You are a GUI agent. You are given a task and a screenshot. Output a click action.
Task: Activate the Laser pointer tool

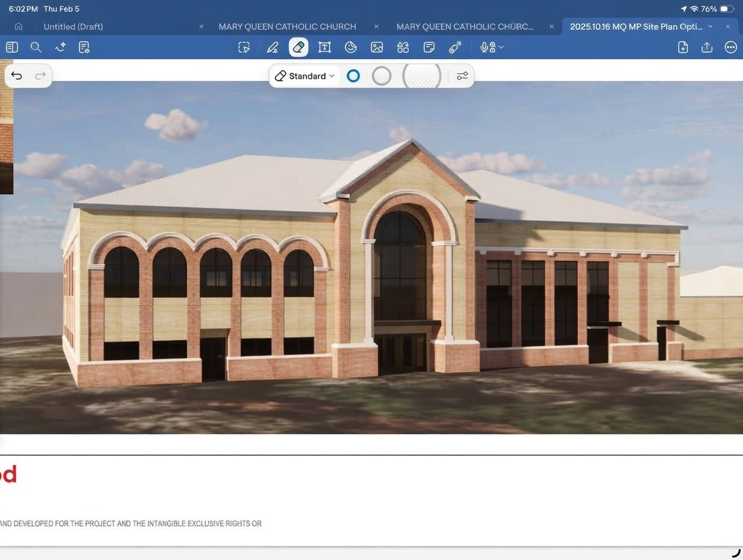[455, 47]
